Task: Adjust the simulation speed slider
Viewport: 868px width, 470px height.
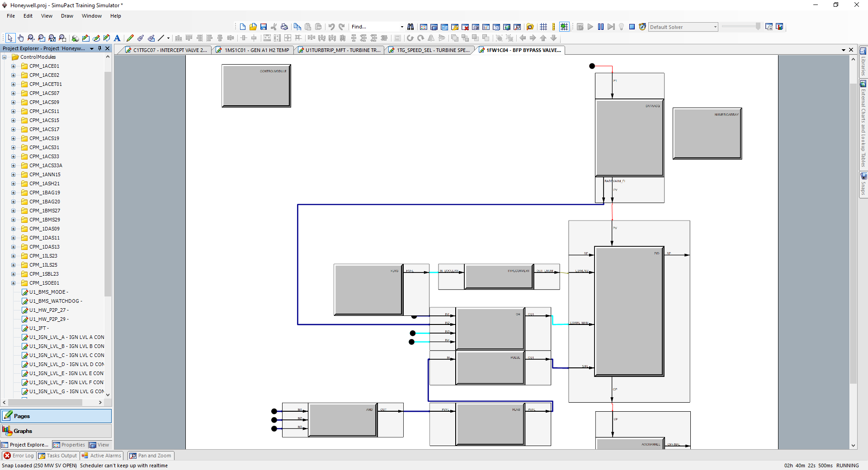Action: [x=758, y=27]
